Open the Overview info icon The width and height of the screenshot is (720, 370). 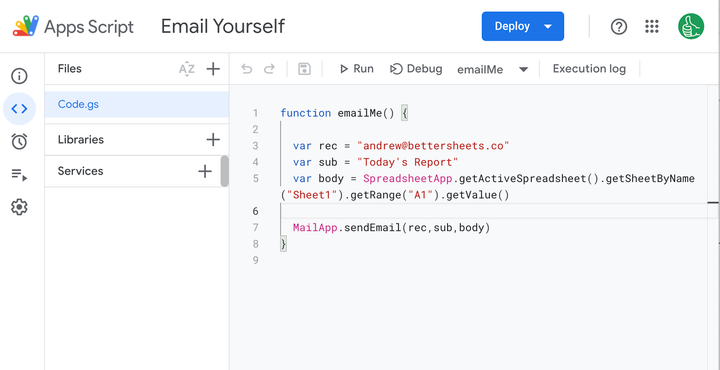(x=19, y=76)
